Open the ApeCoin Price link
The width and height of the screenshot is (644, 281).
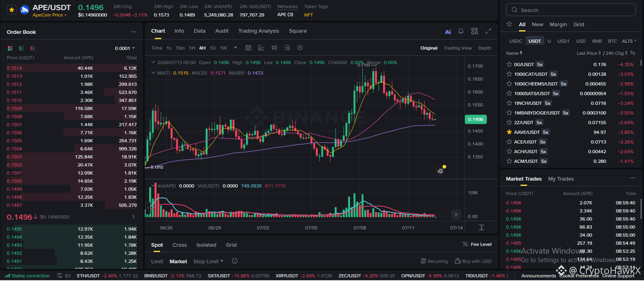click(49, 15)
